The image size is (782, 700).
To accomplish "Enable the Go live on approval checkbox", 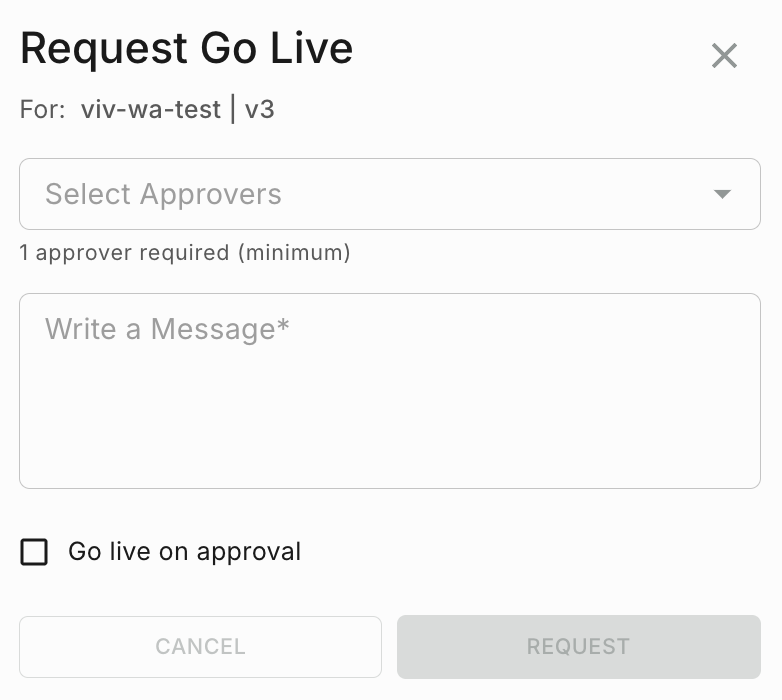I will tap(34, 552).
